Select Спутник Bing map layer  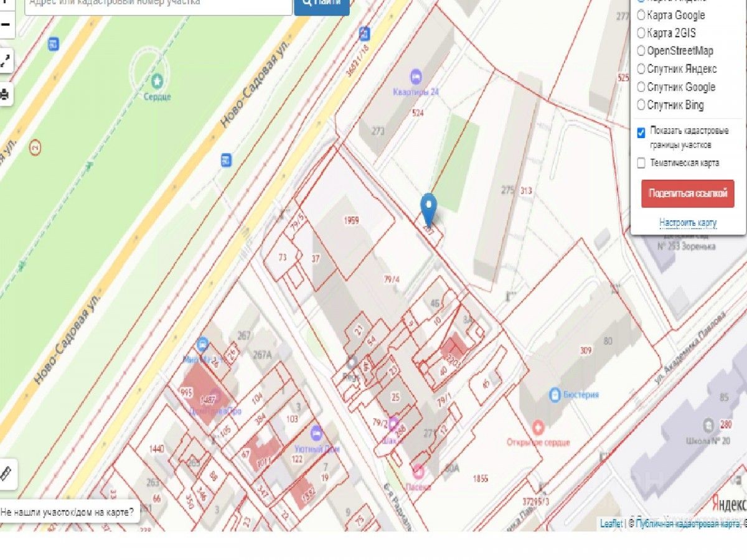(x=641, y=105)
